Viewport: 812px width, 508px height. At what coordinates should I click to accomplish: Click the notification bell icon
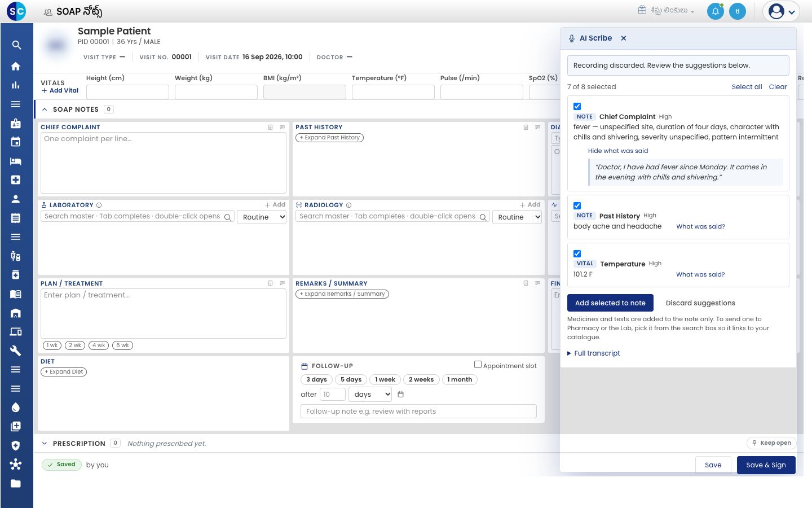(x=715, y=11)
